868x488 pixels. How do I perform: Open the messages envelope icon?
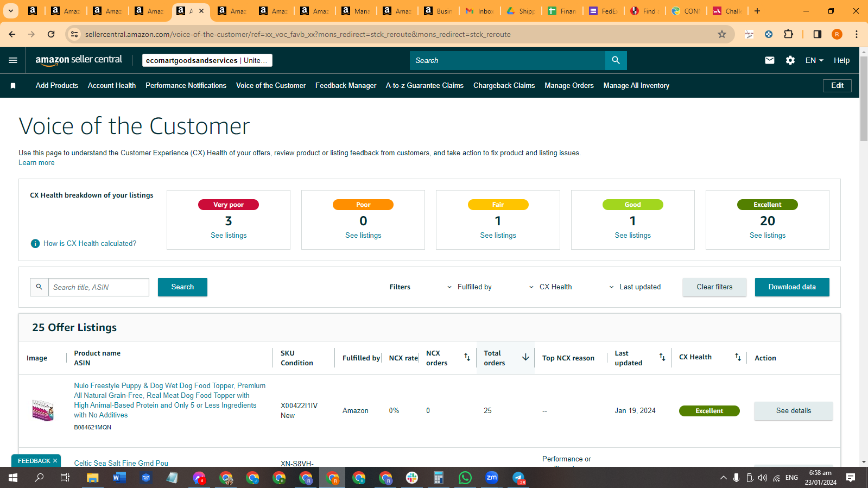click(770, 60)
